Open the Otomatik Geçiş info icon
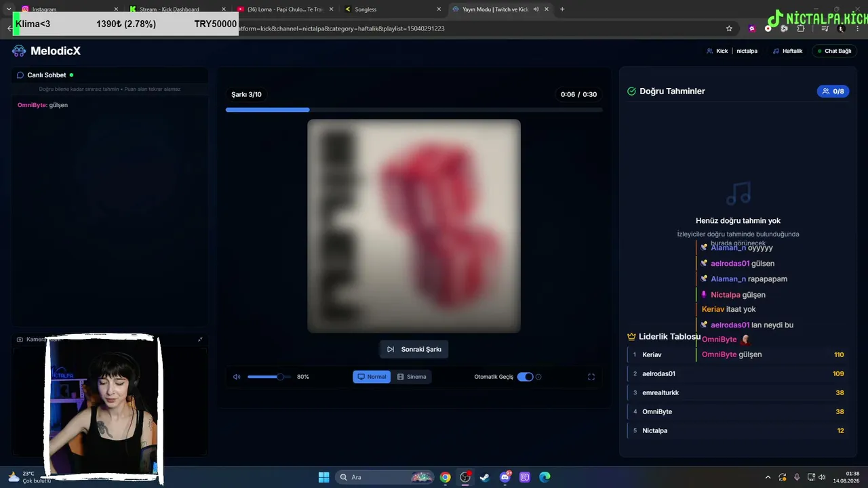 pyautogui.click(x=538, y=377)
